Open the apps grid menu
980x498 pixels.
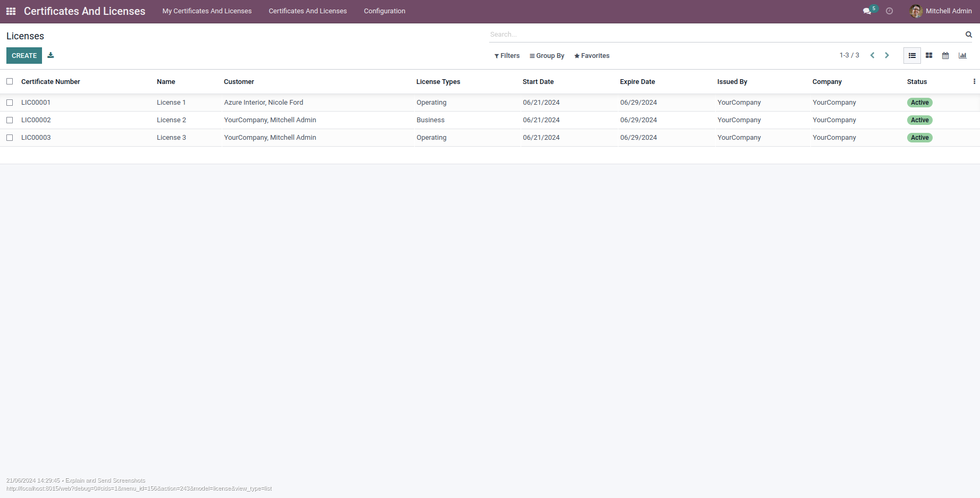11,11
